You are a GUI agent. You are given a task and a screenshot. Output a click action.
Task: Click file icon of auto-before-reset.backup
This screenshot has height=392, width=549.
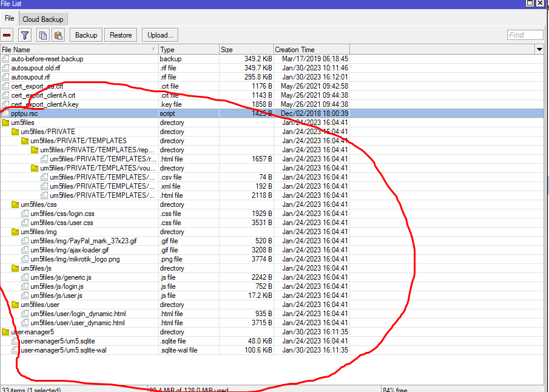pyautogui.click(x=5, y=59)
